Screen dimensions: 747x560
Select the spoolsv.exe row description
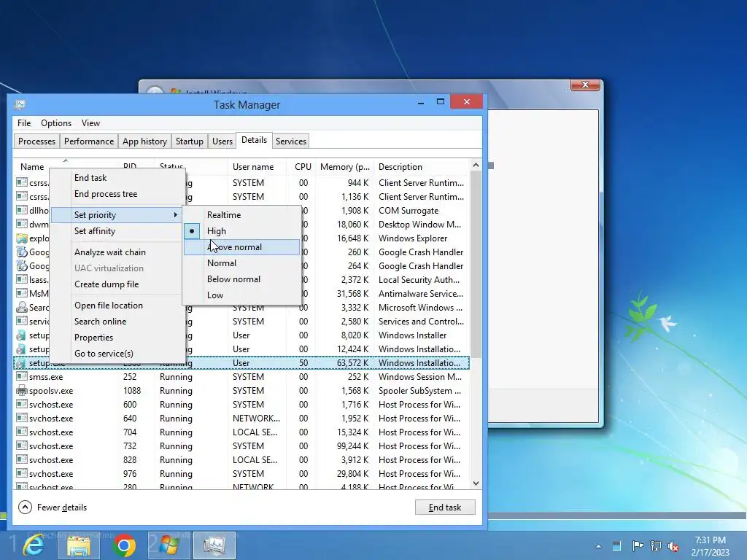[x=419, y=391]
